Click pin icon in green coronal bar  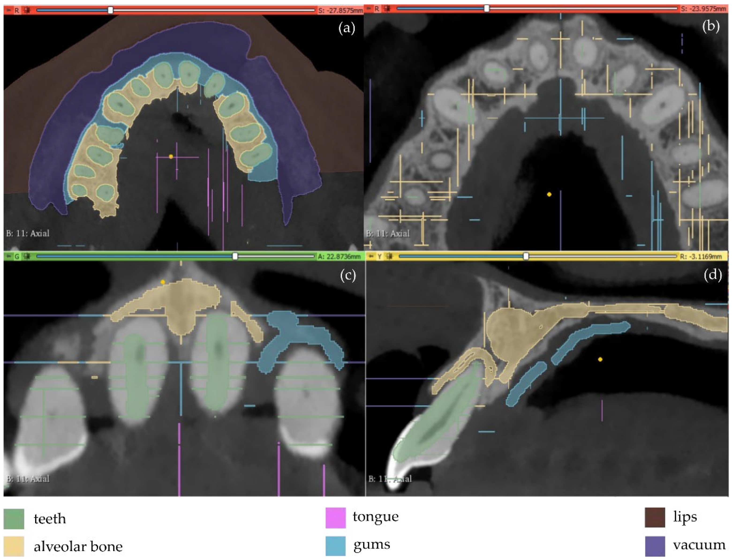tap(9, 257)
